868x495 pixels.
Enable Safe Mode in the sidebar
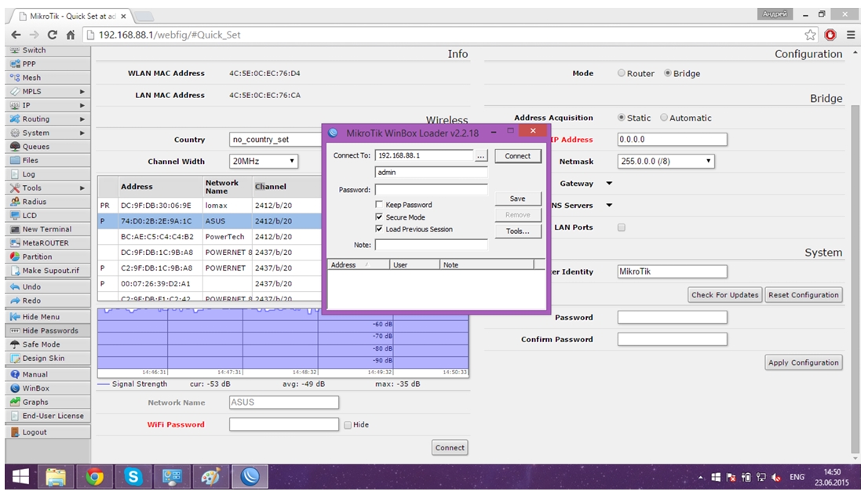pyautogui.click(x=48, y=344)
